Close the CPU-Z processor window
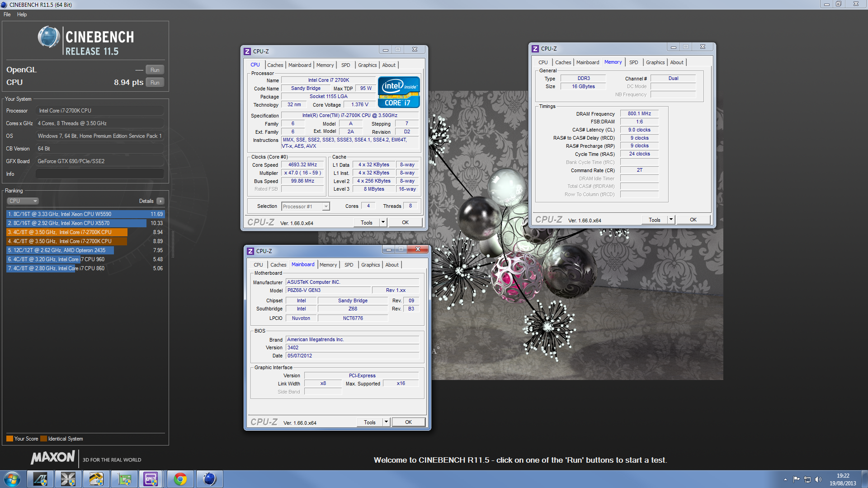 pos(415,50)
